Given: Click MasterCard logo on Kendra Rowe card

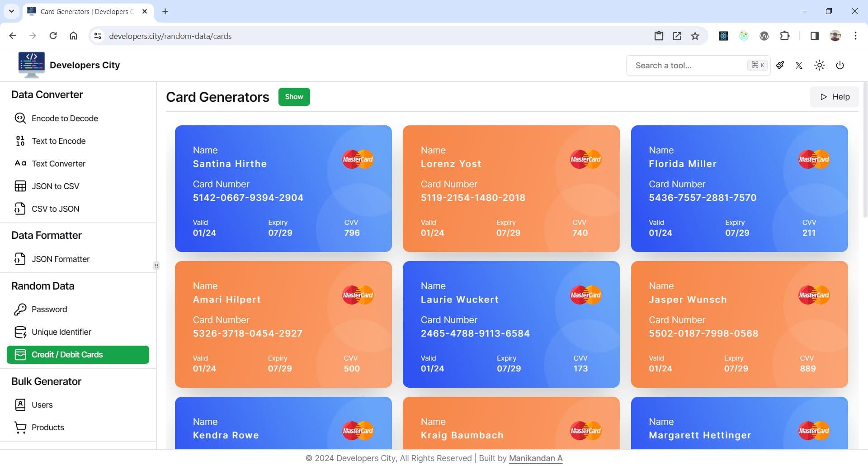Looking at the screenshot, I should (358, 431).
